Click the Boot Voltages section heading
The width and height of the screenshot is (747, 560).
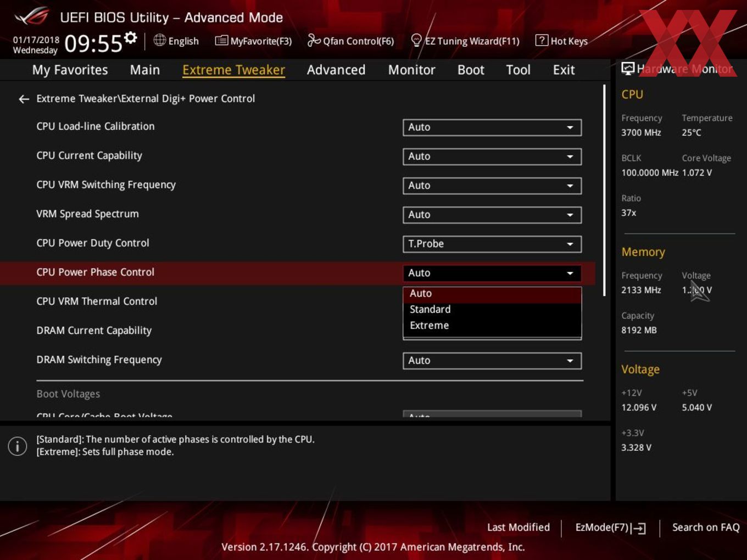[68, 394]
